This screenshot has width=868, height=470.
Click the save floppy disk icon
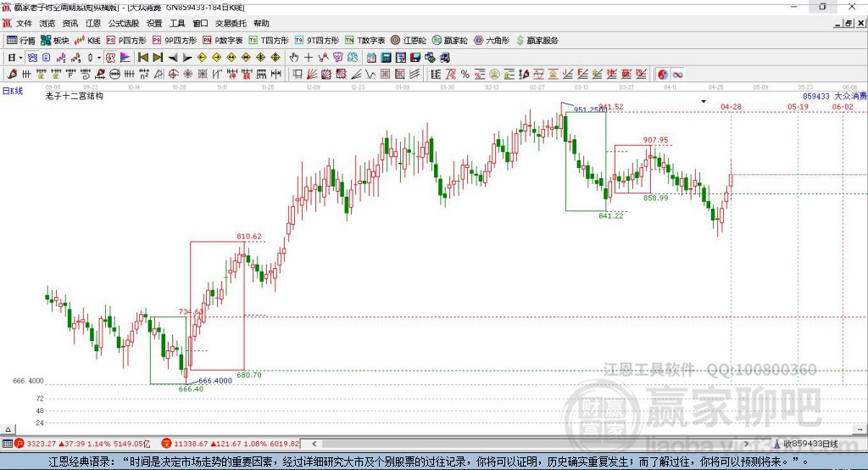415,57
